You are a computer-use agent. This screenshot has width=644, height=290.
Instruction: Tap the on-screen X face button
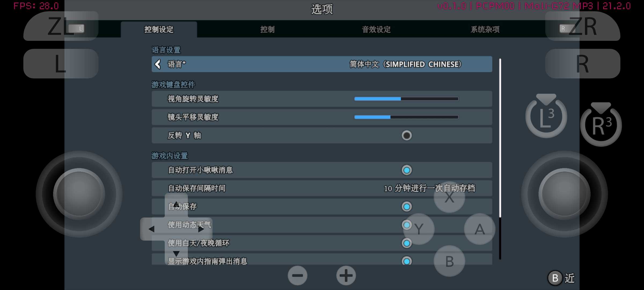click(449, 197)
